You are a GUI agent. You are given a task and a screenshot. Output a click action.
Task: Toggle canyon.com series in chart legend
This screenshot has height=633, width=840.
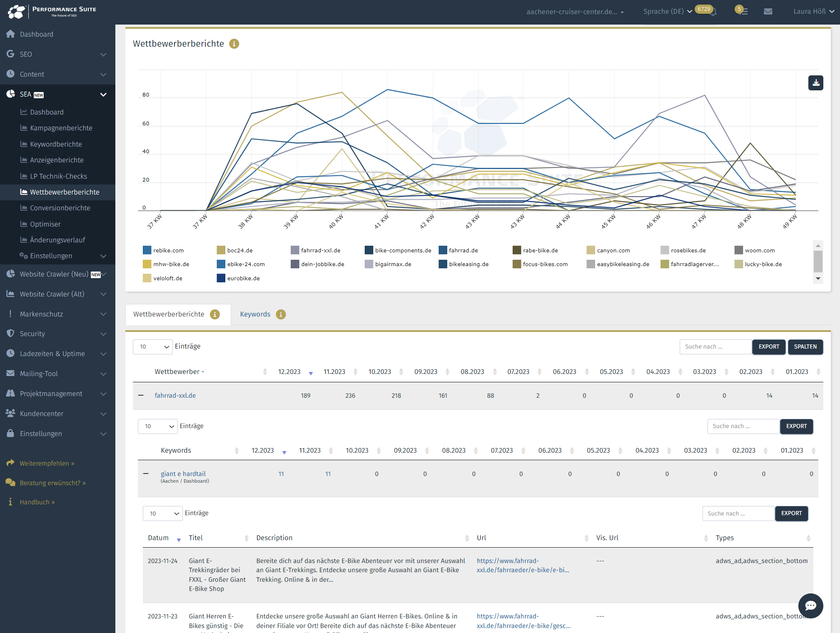tap(608, 250)
